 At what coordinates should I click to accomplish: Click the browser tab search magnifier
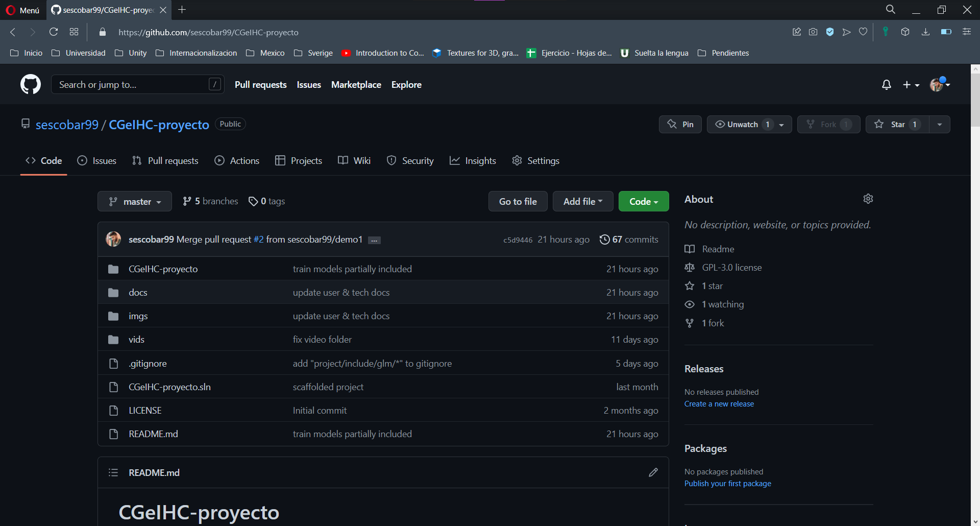[891, 9]
